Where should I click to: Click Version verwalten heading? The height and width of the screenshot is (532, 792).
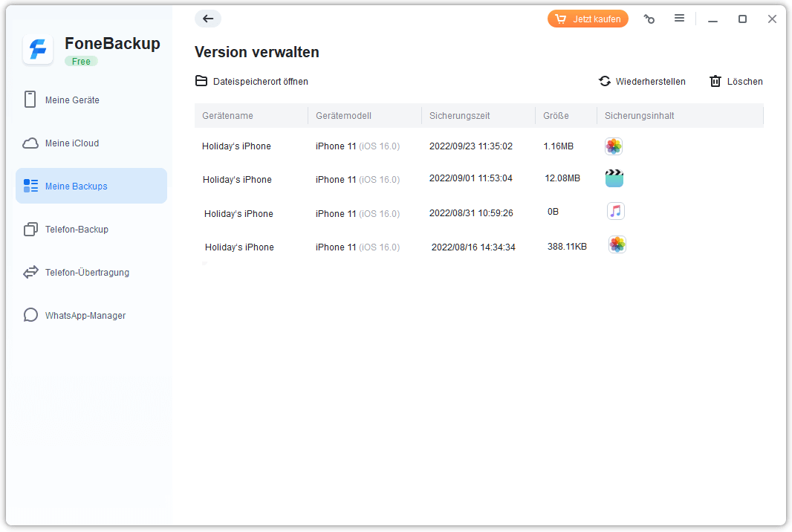click(x=256, y=52)
